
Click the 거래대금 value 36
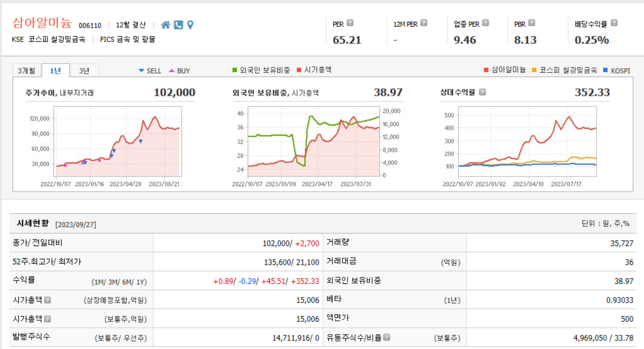(x=629, y=262)
